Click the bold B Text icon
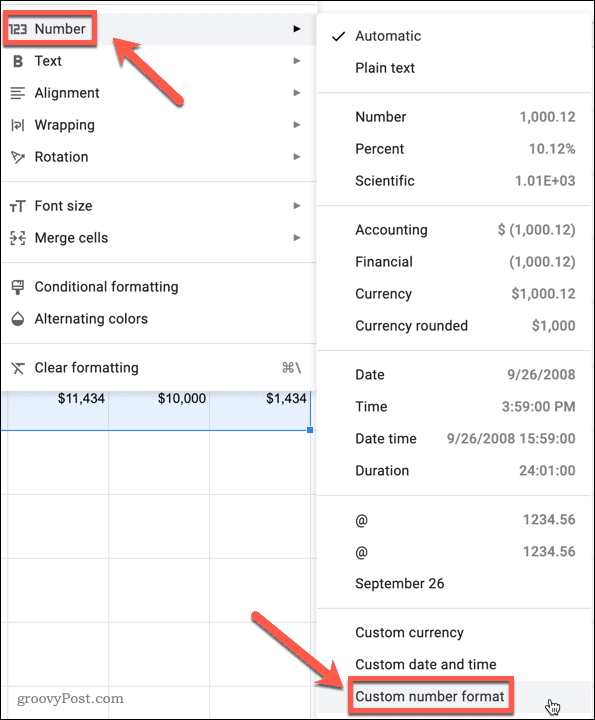This screenshot has width=595, height=720. click(x=18, y=61)
